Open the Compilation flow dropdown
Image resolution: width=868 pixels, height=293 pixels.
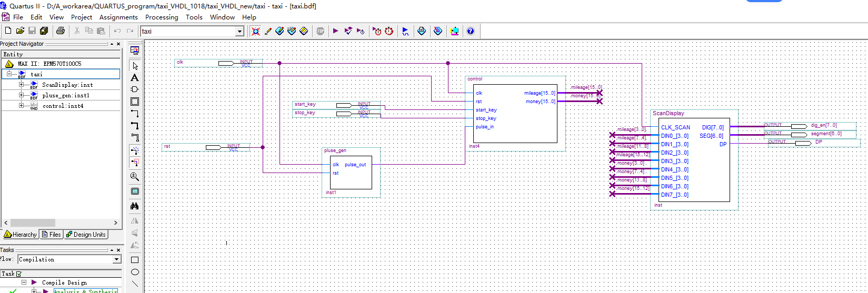pos(117,259)
